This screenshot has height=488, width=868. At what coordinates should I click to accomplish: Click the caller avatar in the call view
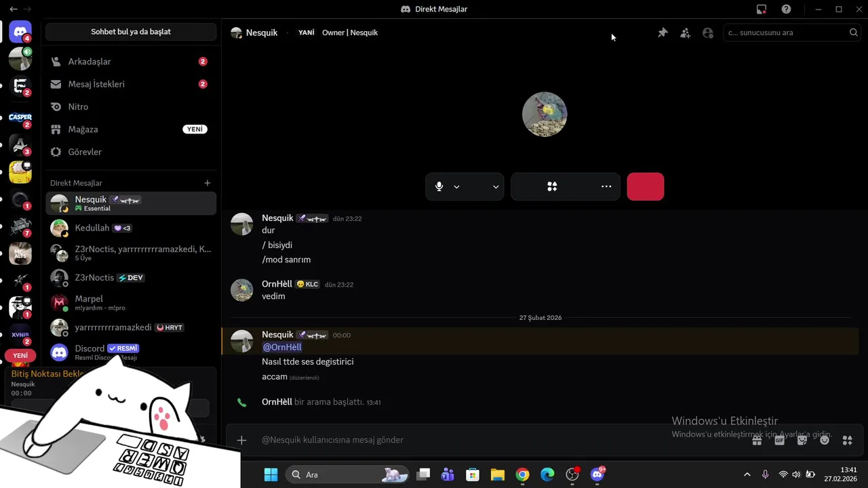pos(545,115)
